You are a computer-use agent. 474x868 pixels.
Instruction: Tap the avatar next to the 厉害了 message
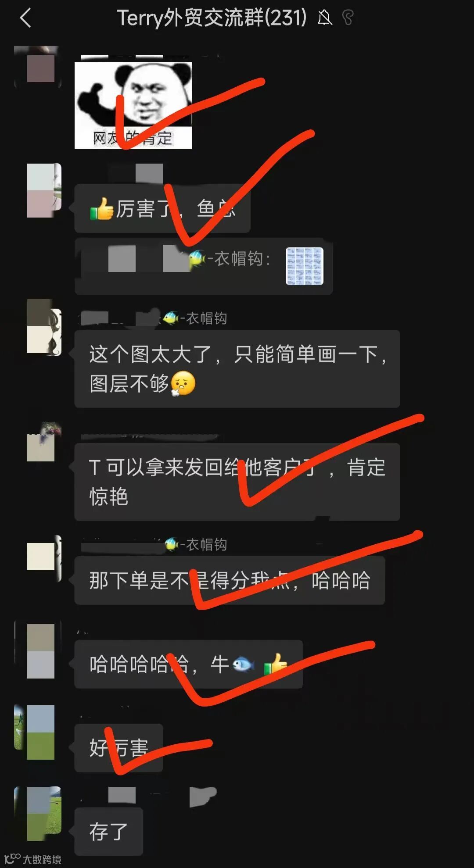click(x=44, y=190)
